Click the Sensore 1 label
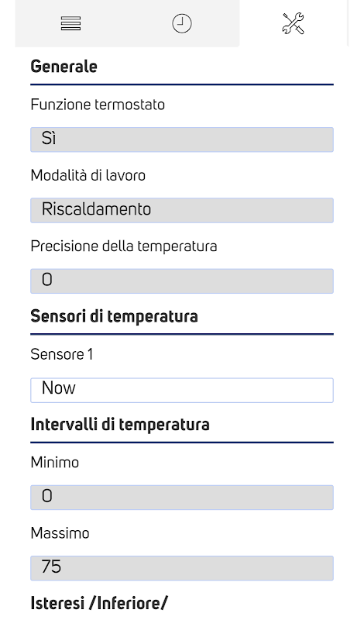This screenshot has height=620, width=364. tap(62, 354)
